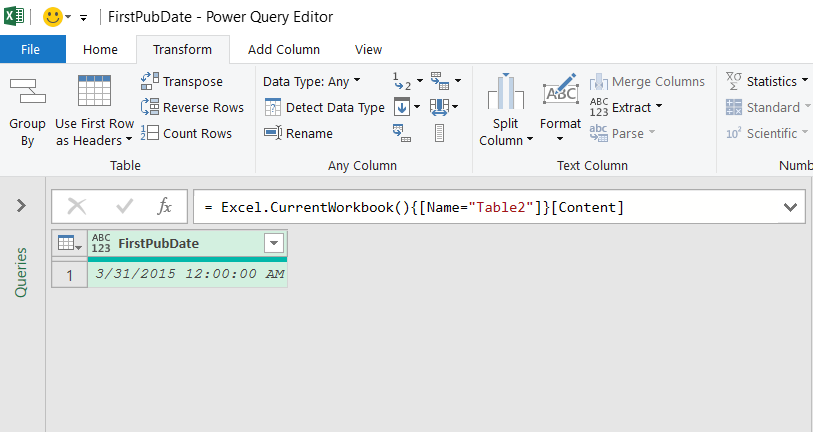Open the FirstPubDate filter dropdown
Screen dimensions: 813x432
[274, 243]
